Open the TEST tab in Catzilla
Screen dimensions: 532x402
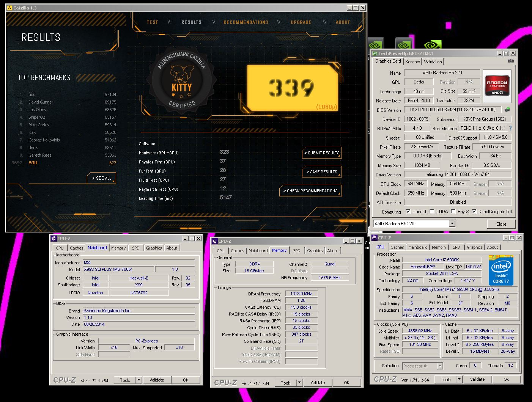[152, 22]
